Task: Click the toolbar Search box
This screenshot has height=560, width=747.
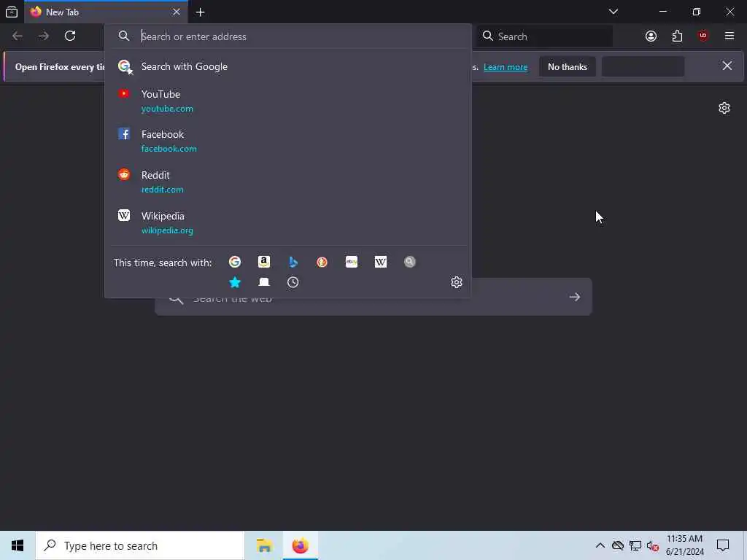Action: click(544, 36)
